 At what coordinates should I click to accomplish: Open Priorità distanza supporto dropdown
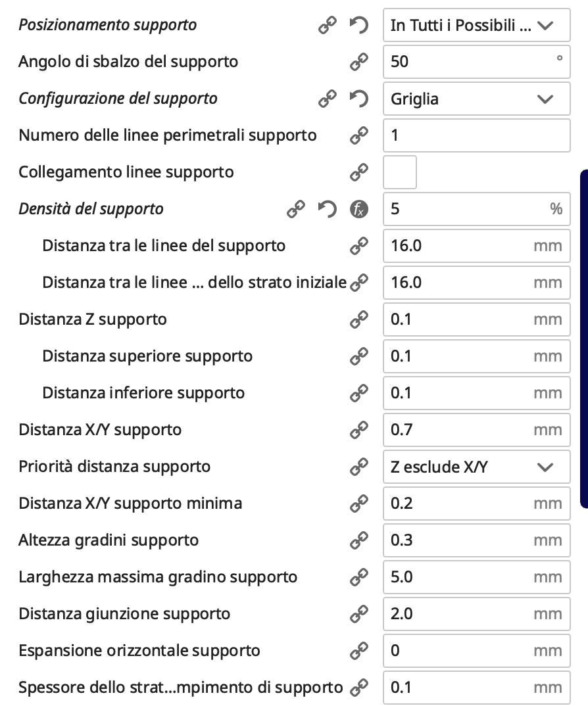pyautogui.click(x=476, y=467)
